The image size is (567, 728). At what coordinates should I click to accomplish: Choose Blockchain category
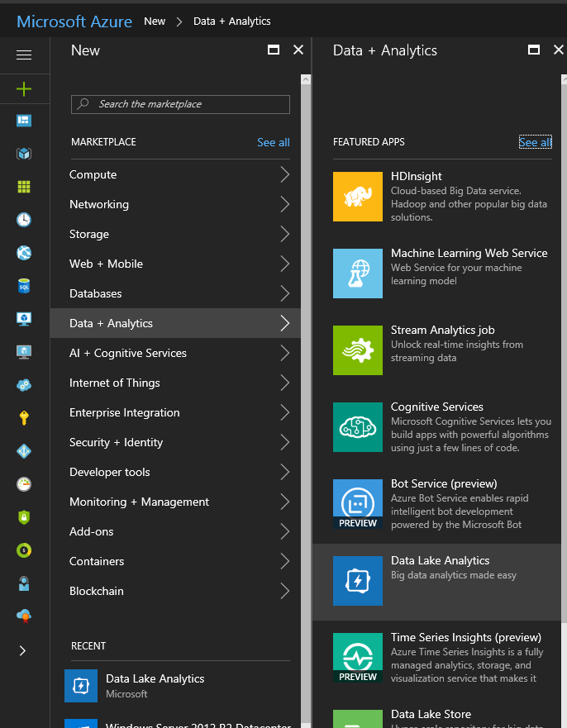coord(175,591)
